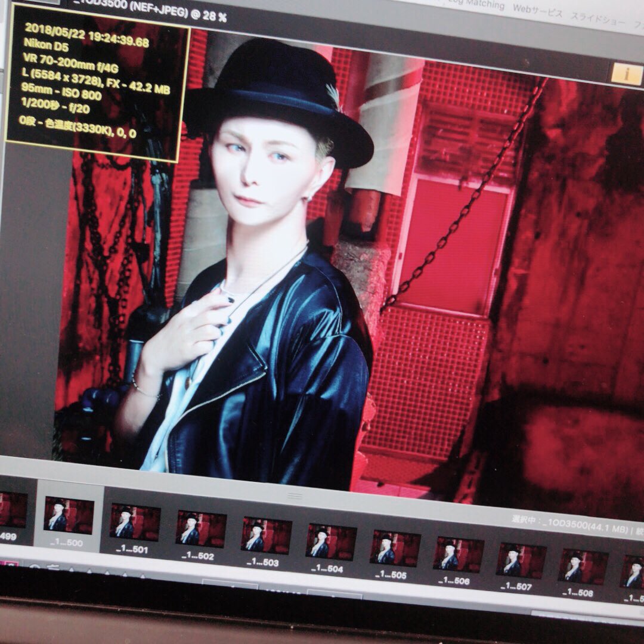Viewport: 644px width, 644px height.
Task: Click the main preview image of _1OD3500
Action: (349, 267)
